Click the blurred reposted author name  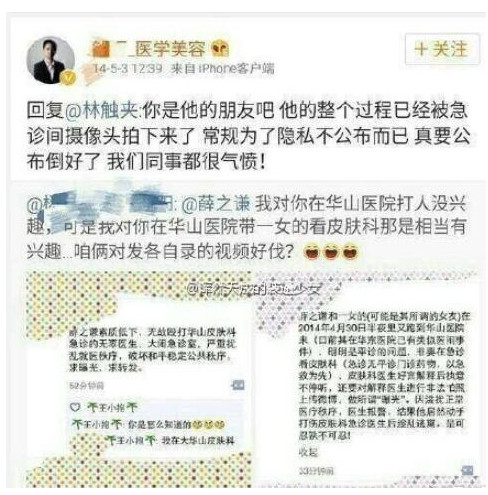coord(102,204)
